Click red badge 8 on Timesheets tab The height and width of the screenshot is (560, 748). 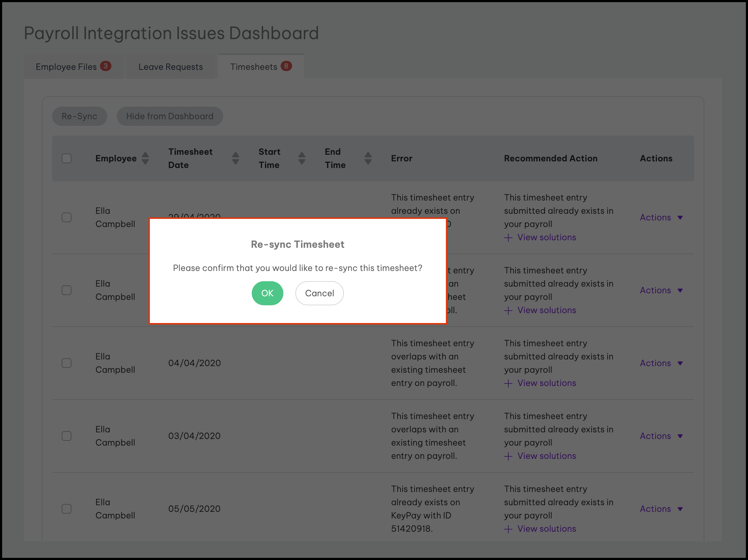point(286,66)
